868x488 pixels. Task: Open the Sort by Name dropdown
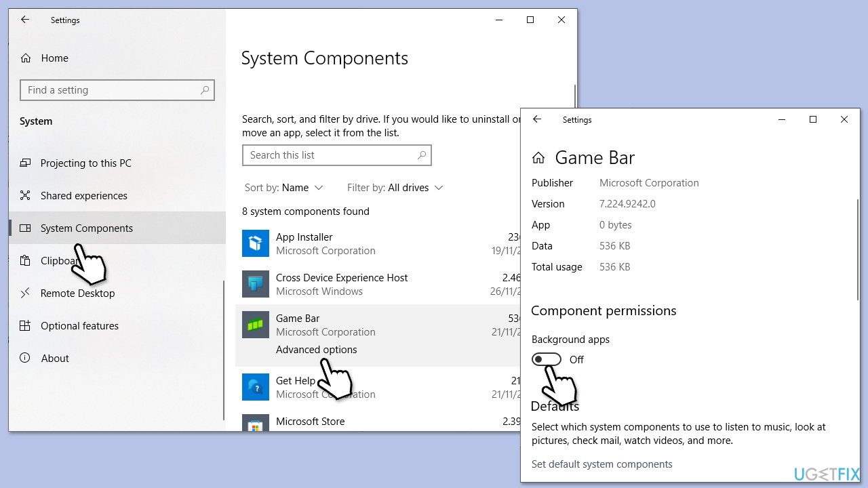(283, 188)
